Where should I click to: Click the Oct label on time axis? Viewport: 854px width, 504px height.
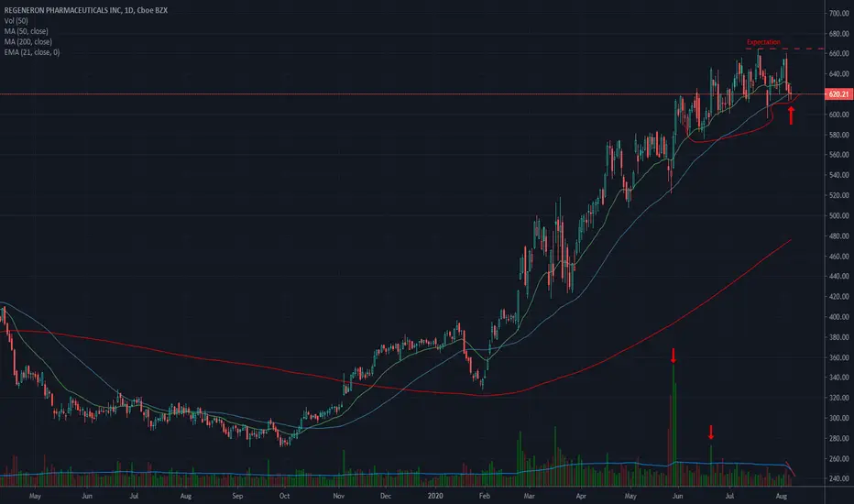pyautogui.click(x=284, y=496)
